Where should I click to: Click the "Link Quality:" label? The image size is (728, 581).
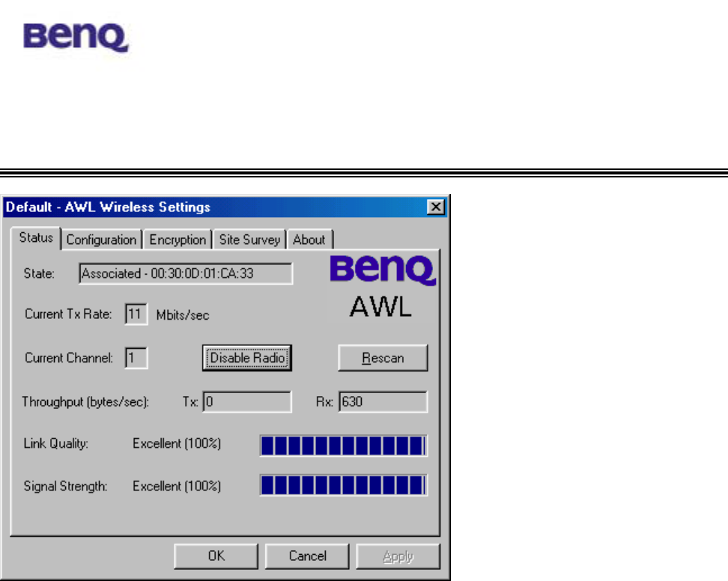(x=55, y=444)
